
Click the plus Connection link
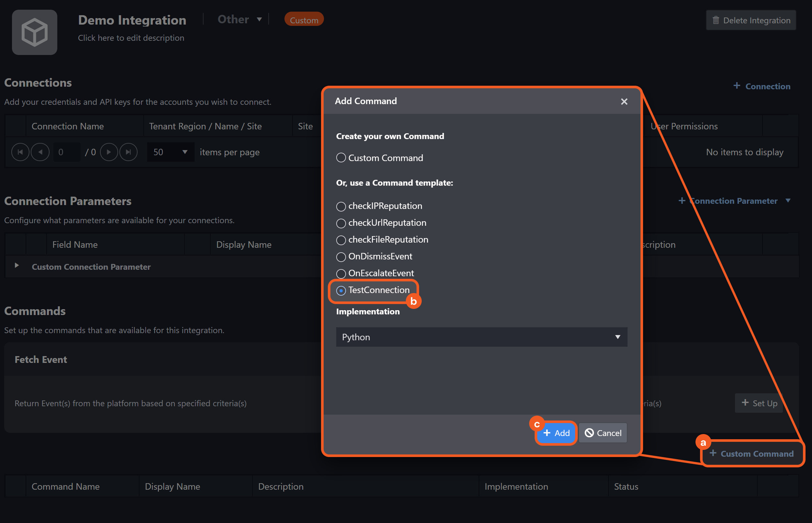[x=762, y=86]
